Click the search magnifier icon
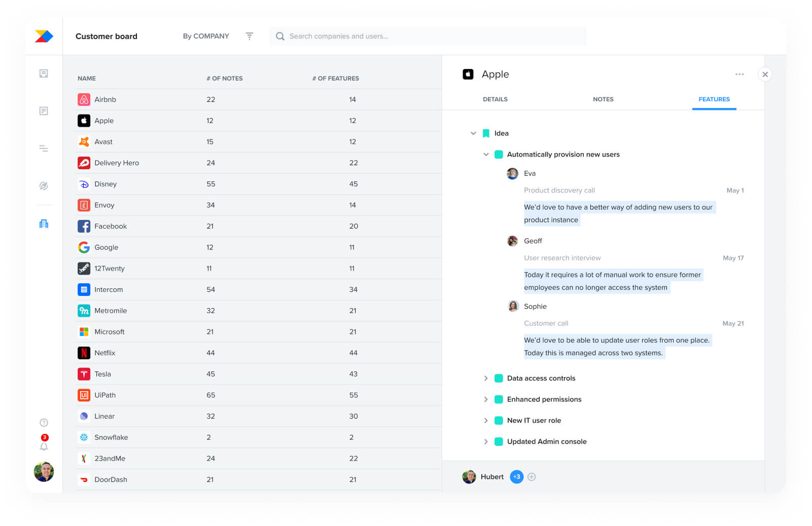The image size is (812, 526). coord(280,36)
